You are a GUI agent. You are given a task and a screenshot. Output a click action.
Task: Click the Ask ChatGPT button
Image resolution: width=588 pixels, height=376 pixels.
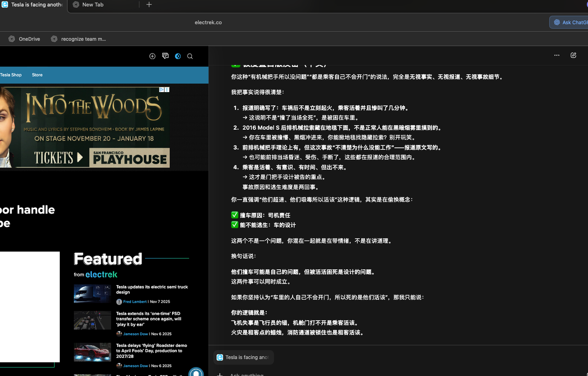click(569, 22)
